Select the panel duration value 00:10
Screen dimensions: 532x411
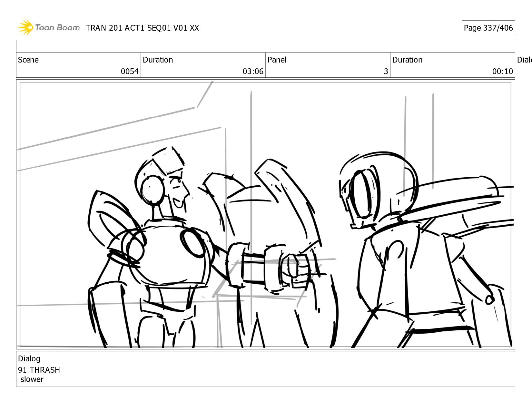coord(503,71)
